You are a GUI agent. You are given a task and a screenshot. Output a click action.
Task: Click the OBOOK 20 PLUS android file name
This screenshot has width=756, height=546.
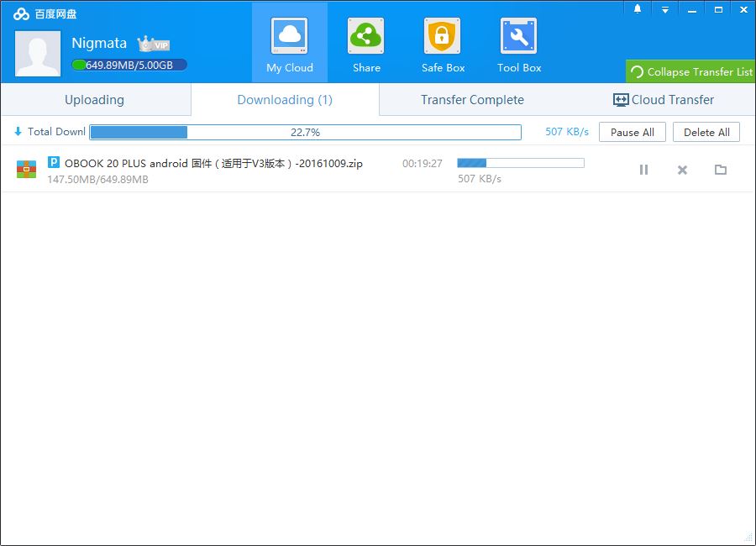tap(213, 164)
